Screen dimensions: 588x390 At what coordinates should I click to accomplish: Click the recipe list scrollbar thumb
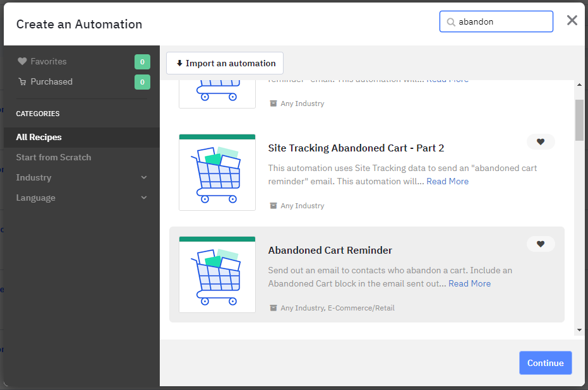579,120
